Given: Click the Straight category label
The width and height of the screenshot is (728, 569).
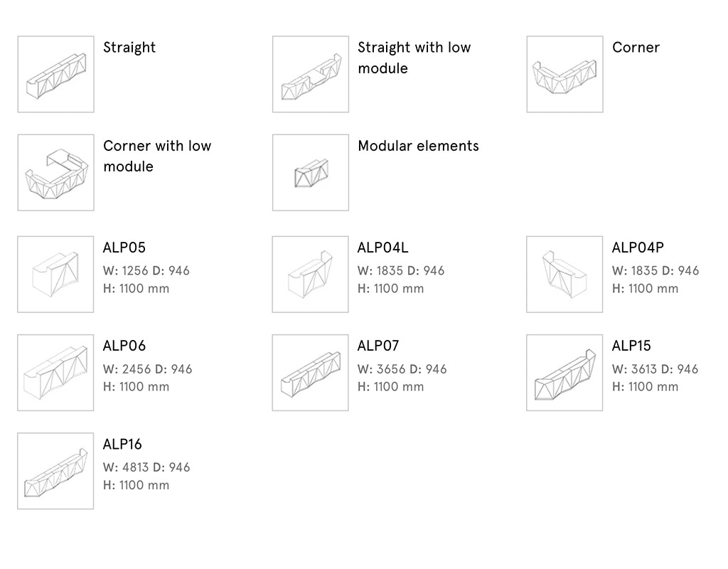Looking at the screenshot, I should 129,48.
